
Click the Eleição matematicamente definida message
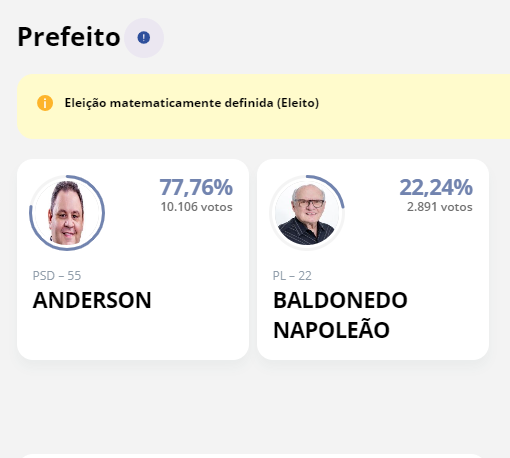coord(192,103)
